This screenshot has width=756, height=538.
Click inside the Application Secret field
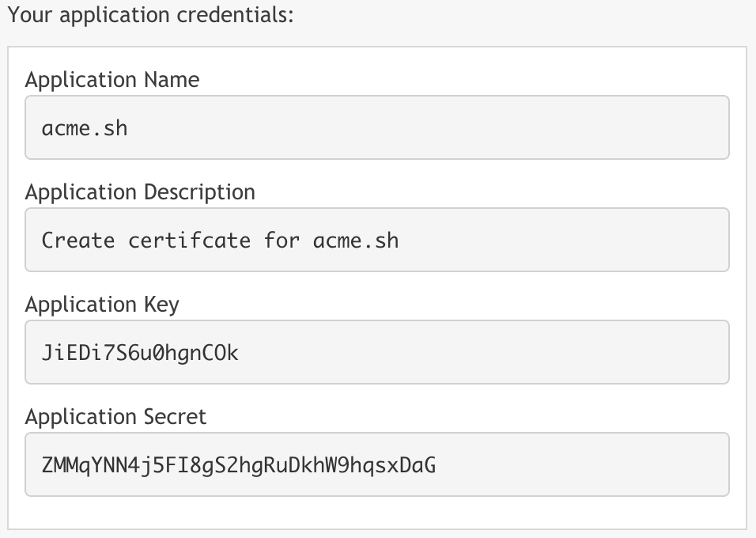point(376,464)
